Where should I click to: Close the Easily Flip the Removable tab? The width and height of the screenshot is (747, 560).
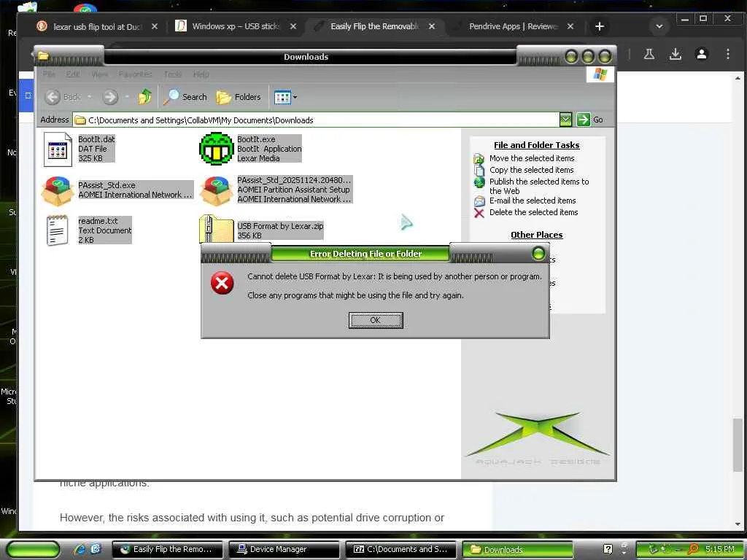tap(432, 27)
